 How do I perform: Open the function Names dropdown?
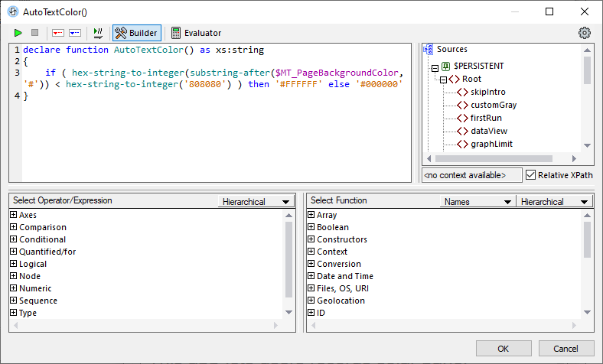(477, 202)
